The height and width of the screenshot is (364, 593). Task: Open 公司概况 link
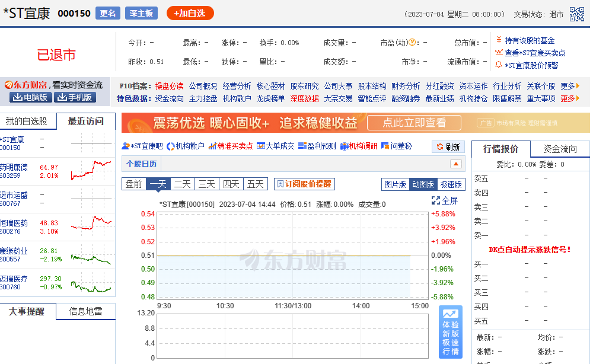click(x=203, y=86)
